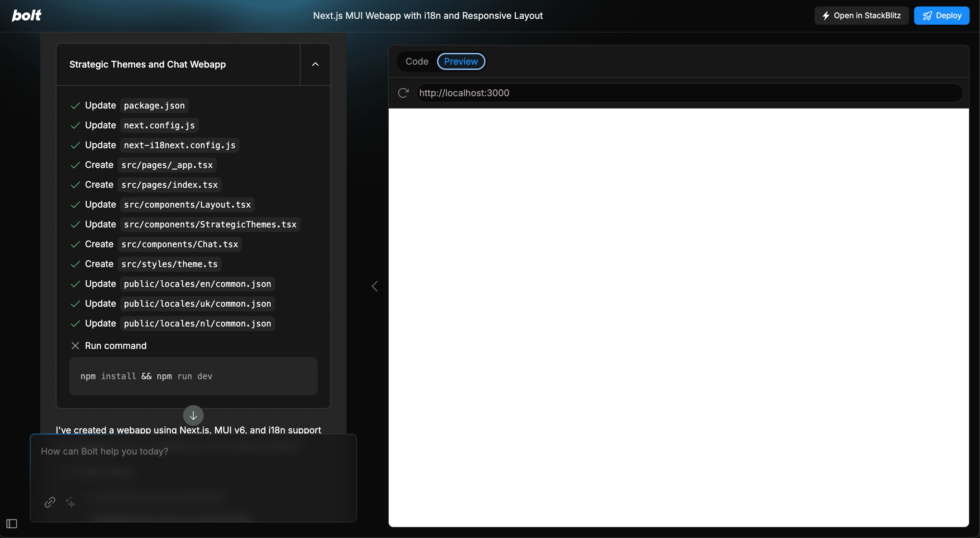Click the attach link paperclip icon
The width and height of the screenshot is (980, 538).
point(50,502)
